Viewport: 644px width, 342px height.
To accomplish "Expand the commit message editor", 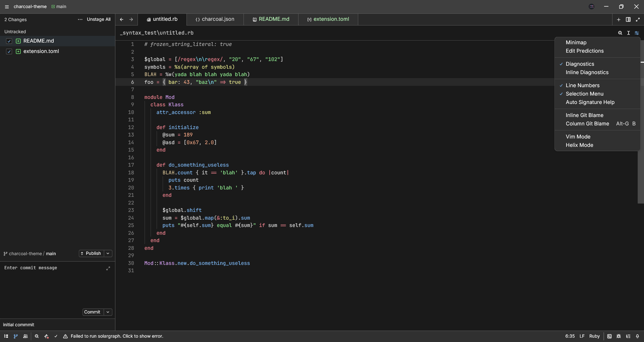I will [x=108, y=268].
